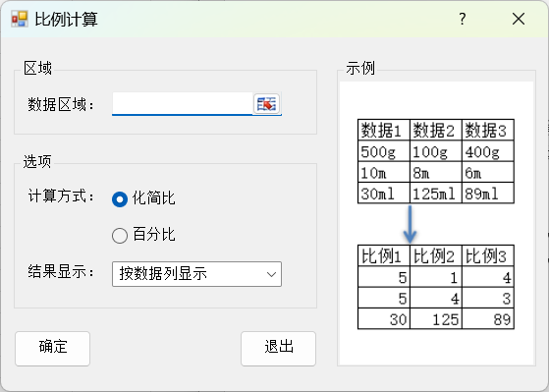Image resolution: width=549 pixels, height=392 pixels.
Task: Click the 比例计算 window title text
Action: click(x=66, y=20)
